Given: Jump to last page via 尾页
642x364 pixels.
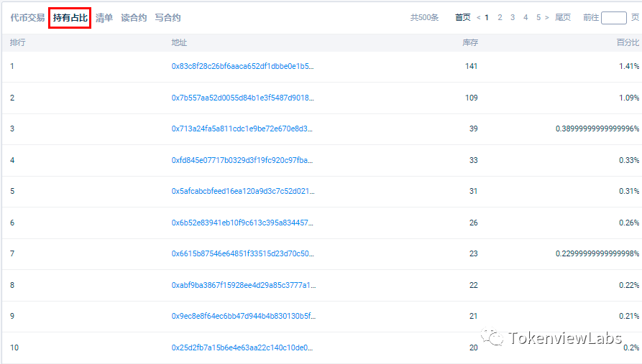Looking at the screenshot, I should tap(563, 17).
